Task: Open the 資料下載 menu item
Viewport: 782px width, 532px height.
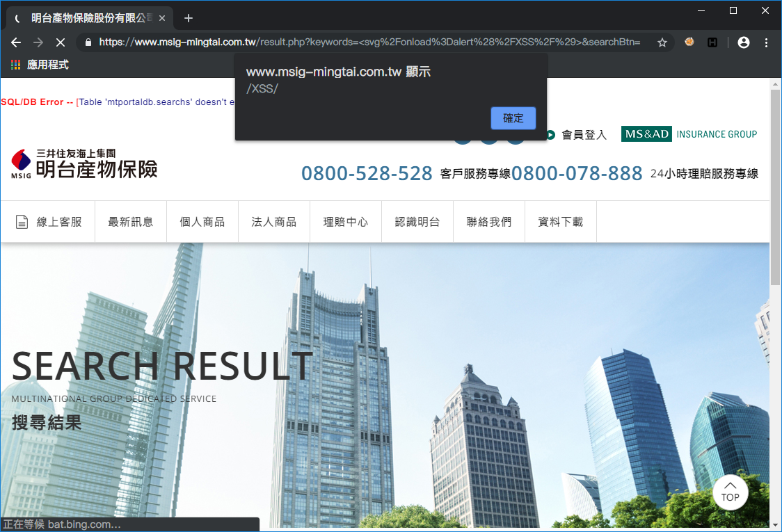Action: point(561,222)
